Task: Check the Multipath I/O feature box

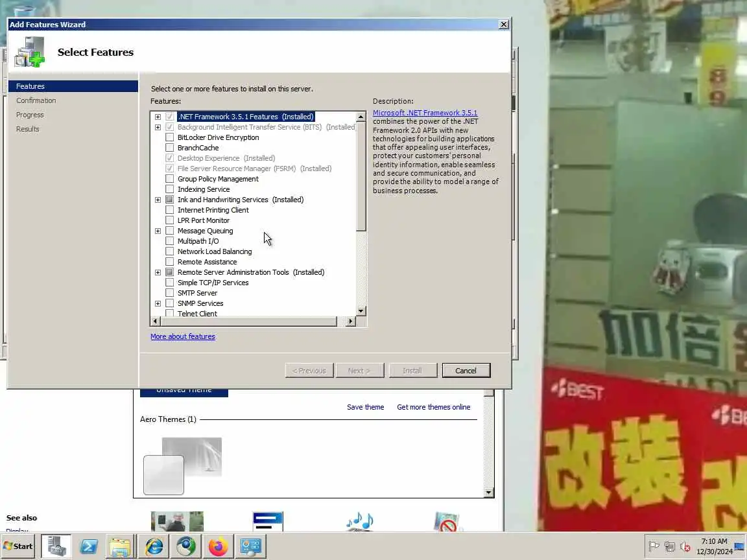Action: pos(170,241)
